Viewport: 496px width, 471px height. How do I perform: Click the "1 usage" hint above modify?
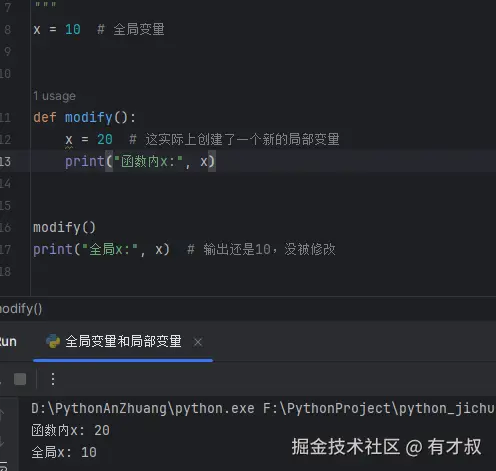pyautogui.click(x=54, y=96)
